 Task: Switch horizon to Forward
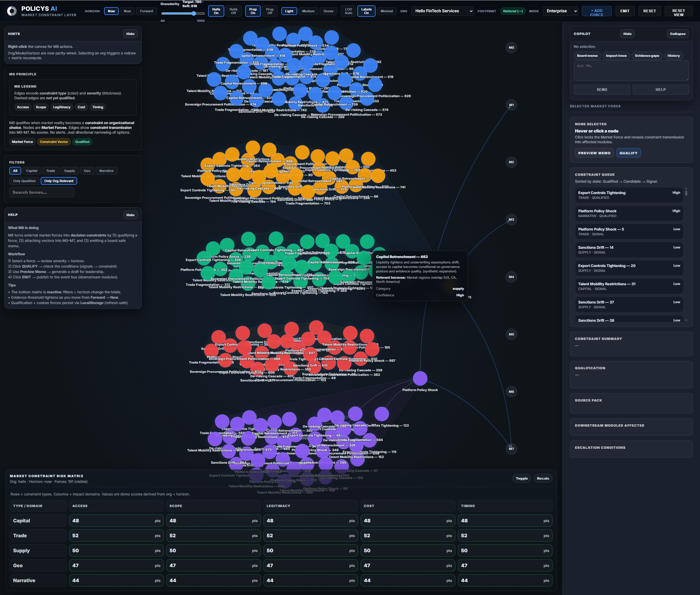coord(147,11)
